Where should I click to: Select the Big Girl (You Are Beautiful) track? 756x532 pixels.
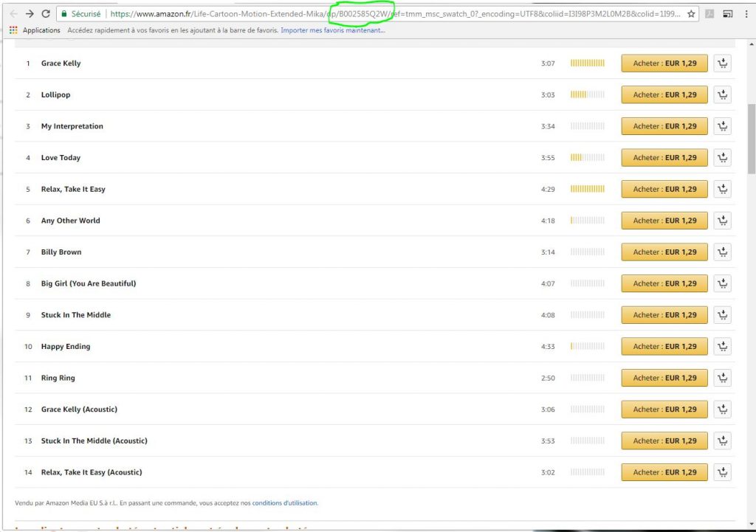89,284
